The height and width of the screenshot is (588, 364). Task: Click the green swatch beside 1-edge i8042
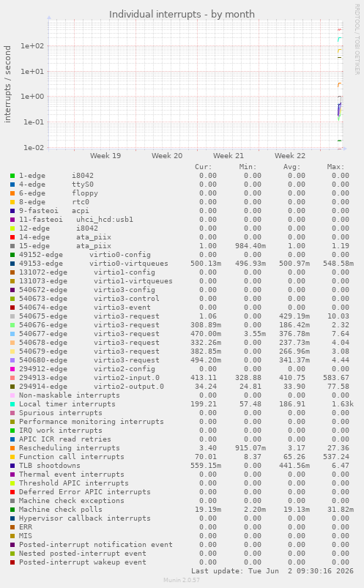pyautogui.click(x=12, y=176)
